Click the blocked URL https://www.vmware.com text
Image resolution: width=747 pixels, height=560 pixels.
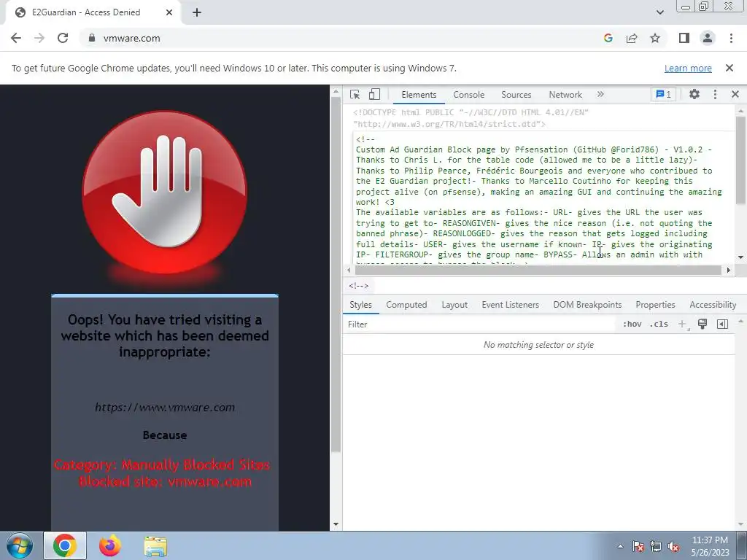click(165, 408)
